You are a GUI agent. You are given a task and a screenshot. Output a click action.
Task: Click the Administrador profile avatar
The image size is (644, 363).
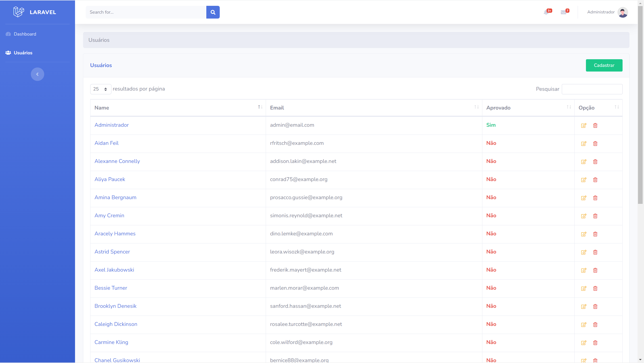coord(623,12)
